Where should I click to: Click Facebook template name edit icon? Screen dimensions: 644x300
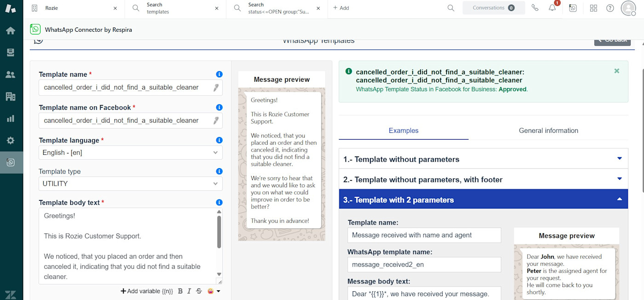[216, 120]
